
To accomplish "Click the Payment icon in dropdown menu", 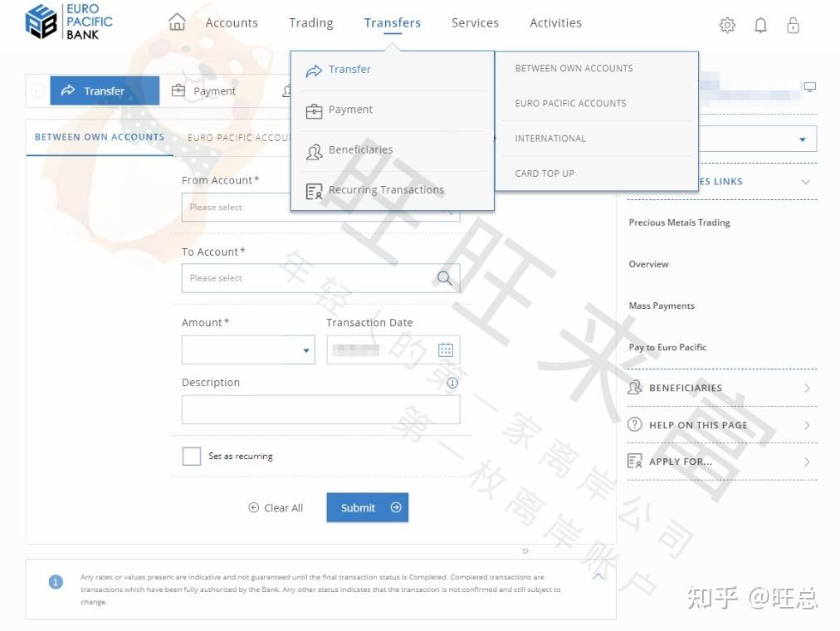I will tap(314, 111).
